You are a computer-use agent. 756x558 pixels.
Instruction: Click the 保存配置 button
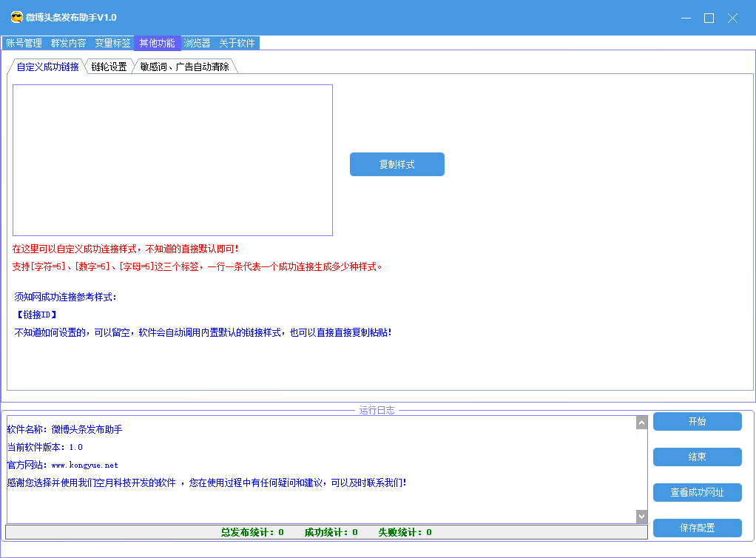pyautogui.click(x=697, y=528)
